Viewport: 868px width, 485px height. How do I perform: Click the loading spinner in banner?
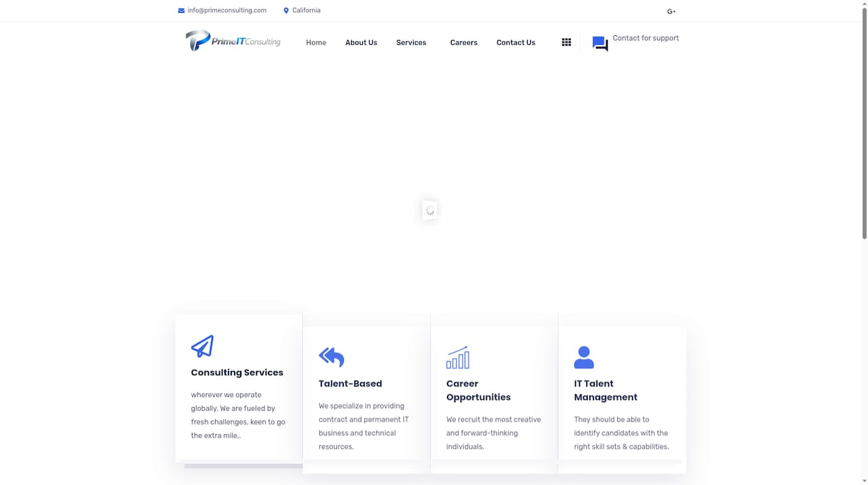point(429,211)
